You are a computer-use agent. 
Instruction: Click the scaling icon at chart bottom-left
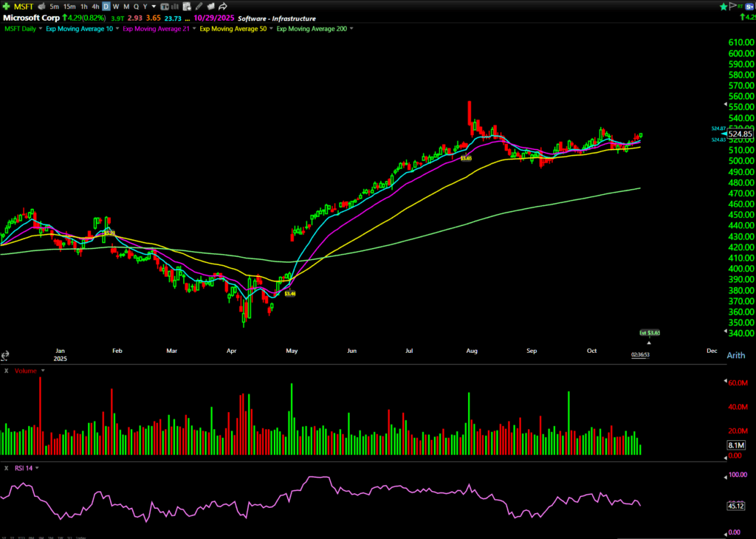pyautogui.click(x=5, y=356)
